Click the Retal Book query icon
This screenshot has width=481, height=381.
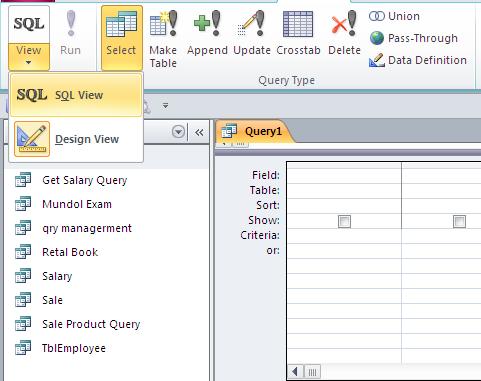tap(23, 252)
